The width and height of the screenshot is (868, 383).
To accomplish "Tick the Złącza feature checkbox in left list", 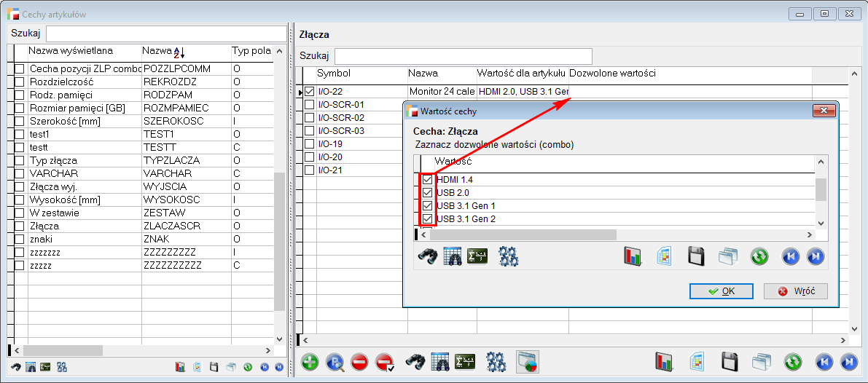I will coord(20,226).
